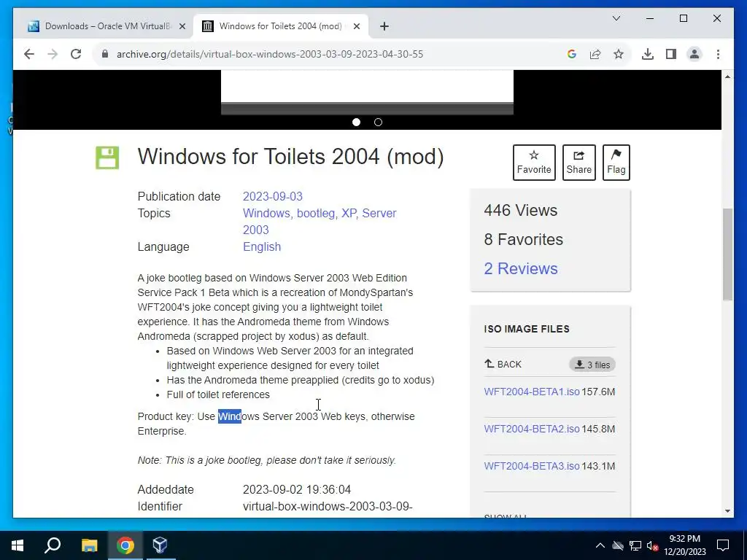Bookmark this page with the star icon

pos(619,54)
